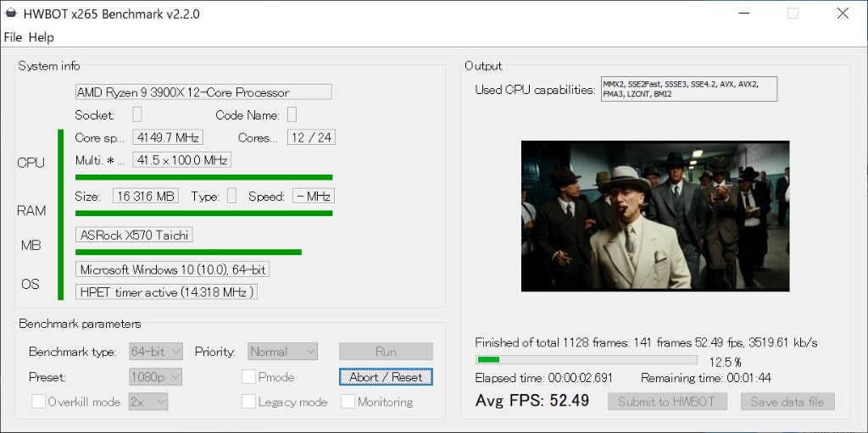Click the RAM size 16 316 MB field
Screen dimensions: 868x433
[x=146, y=196]
